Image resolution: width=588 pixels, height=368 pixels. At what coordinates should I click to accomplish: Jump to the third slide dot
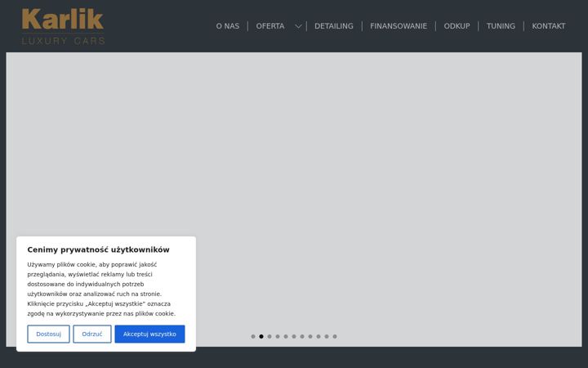(269, 336)
